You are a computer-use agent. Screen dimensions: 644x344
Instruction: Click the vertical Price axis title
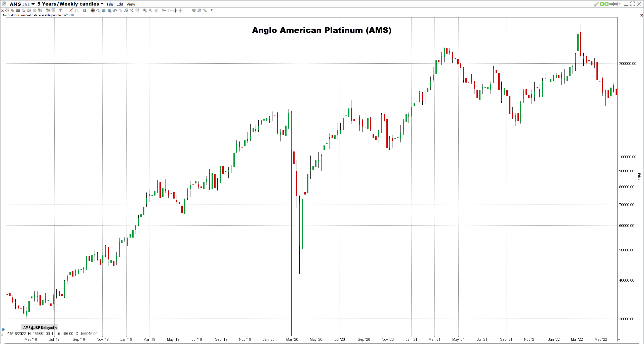pos(639,176)
